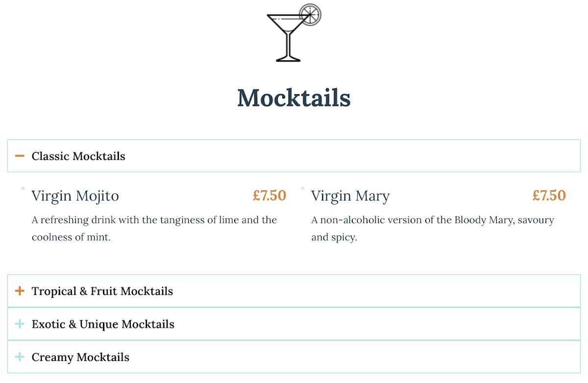Click the small bullet marker beside Virgin Mary

pos(302,188)
